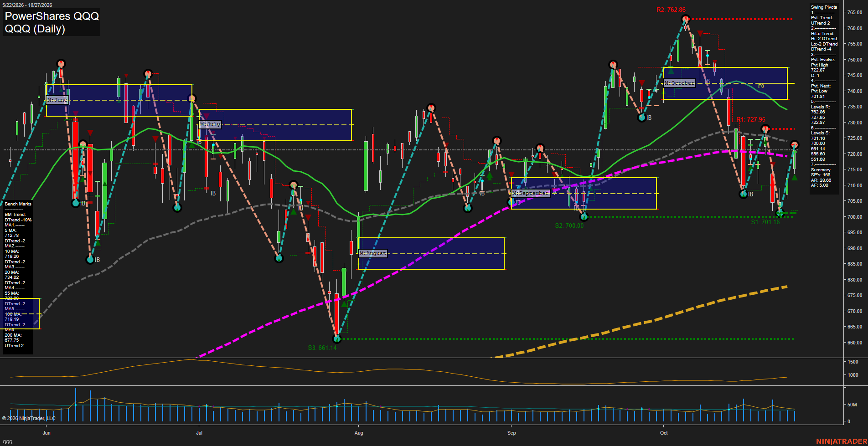Image resolution: width=868 pixels, height=446 pixels.
Task: Click the Bench Marks panel header
Action: (x=18, y=204)
